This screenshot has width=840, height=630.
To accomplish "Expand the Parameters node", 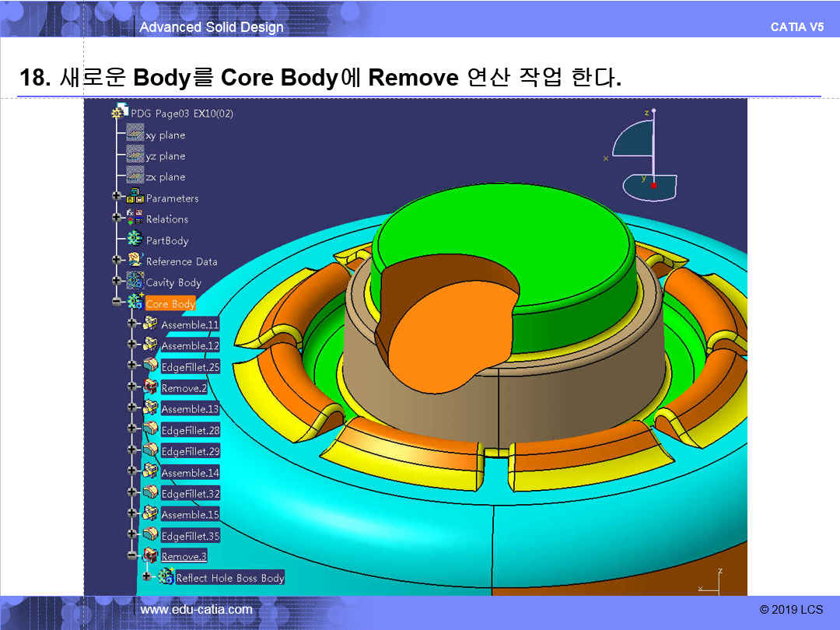I will 117,198.
